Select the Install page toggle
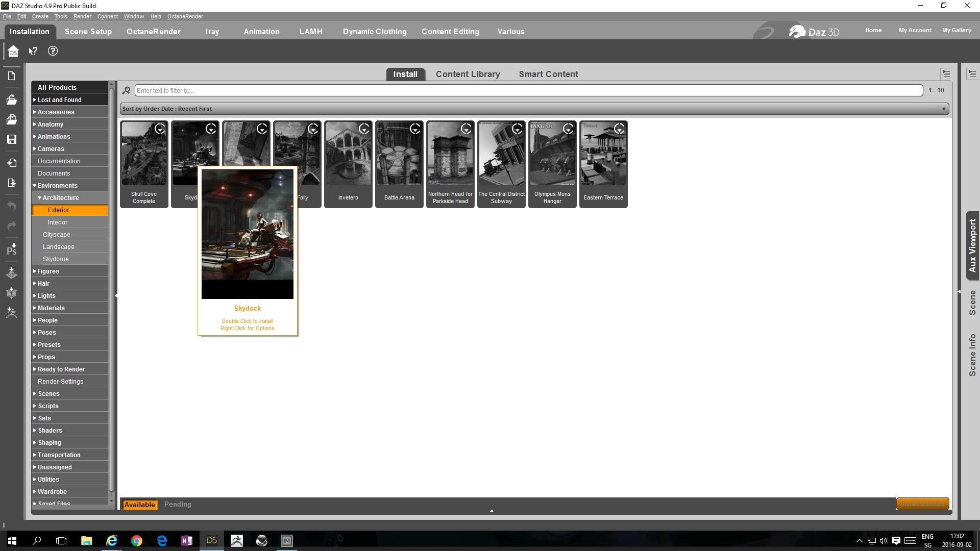The height and width of the screenshot is (551, 980). [x=405, y=74]
